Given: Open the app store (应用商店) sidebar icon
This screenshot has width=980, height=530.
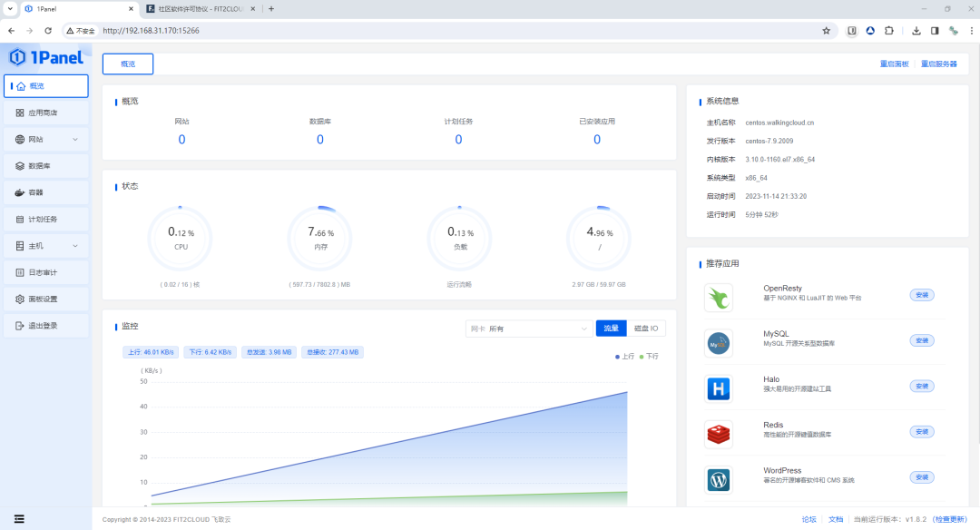Looking at the screenshot, I should pyautogui.click(x=20, y=113).
